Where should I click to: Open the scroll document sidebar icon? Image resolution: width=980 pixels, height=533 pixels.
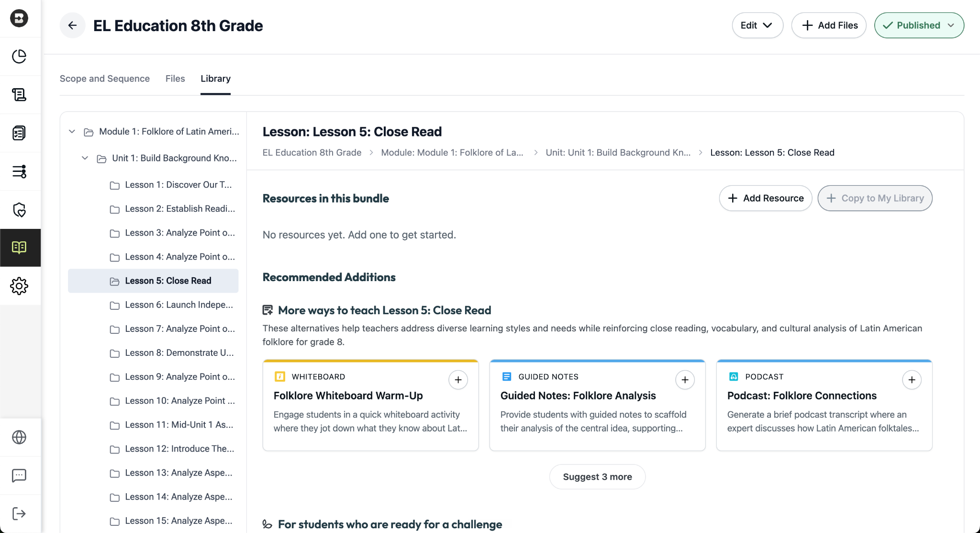19,95
